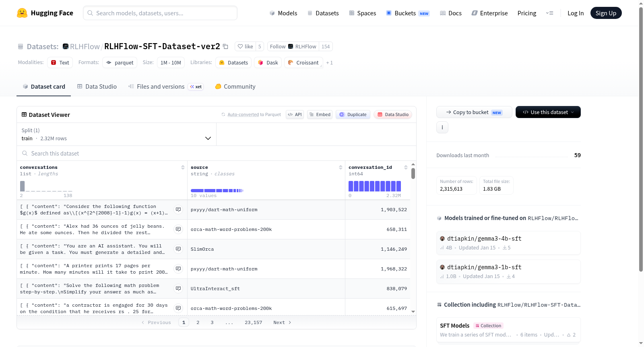The height and width of the screenshot is (347, 644).
Task: Open conversation viewer for the 'A printer prints 17 pages' row
Action: coord(178,269)
